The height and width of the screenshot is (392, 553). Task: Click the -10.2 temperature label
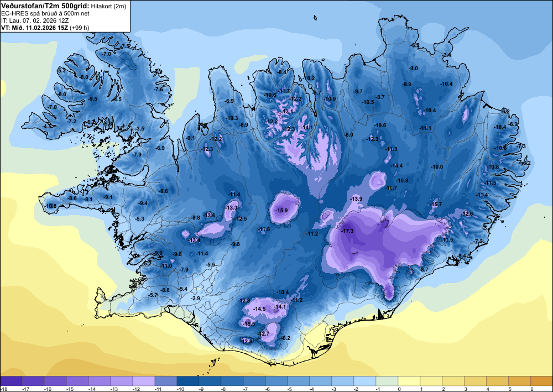tap(309, 78)
